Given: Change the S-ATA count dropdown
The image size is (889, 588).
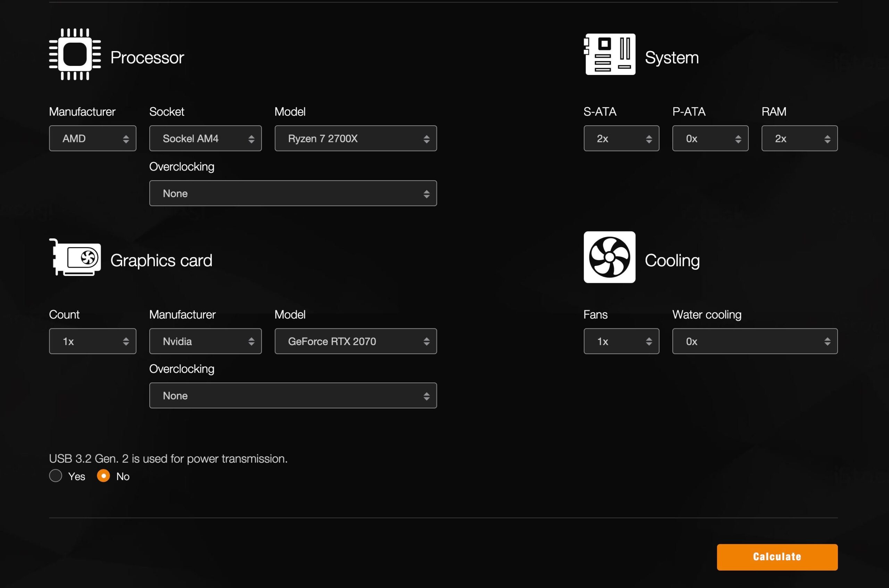Looking at the screenshot, I should pos(621,138).
